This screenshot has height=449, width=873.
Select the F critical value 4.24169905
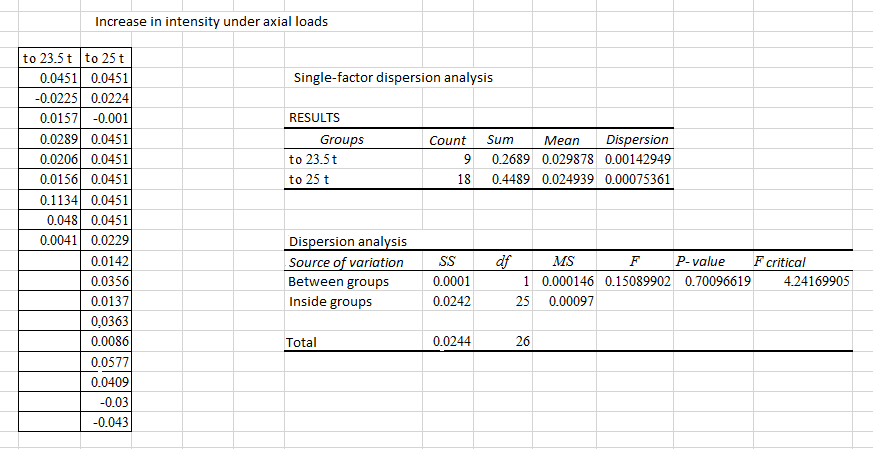coord(817,281)
